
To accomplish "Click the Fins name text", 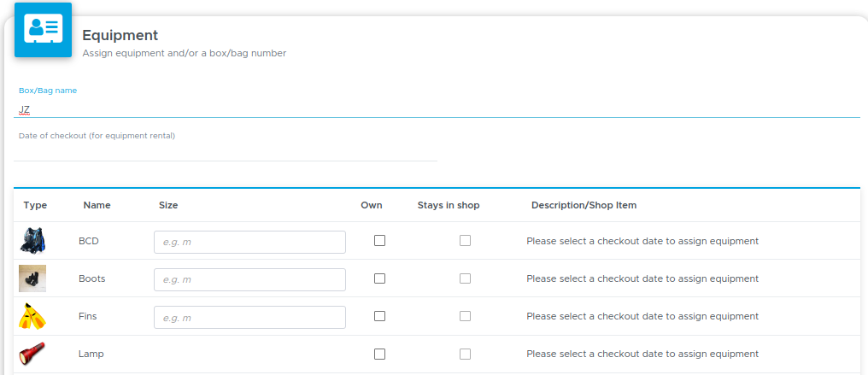I will click(88, 316).
